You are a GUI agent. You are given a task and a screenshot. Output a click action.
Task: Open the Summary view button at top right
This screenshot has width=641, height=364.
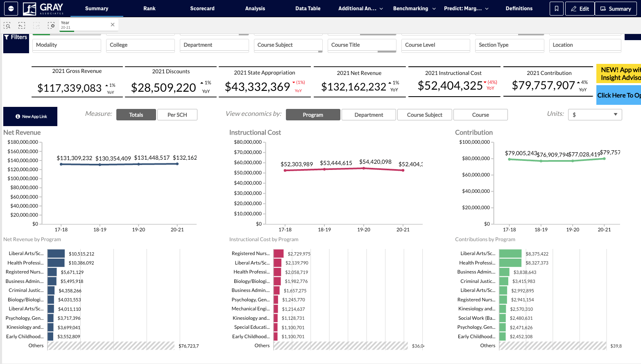point(616,9)
